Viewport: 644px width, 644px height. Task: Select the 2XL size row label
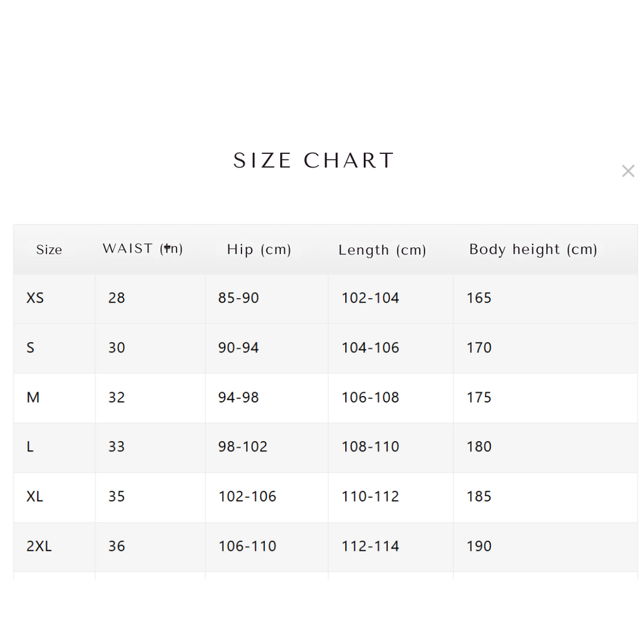coord(39,546)
